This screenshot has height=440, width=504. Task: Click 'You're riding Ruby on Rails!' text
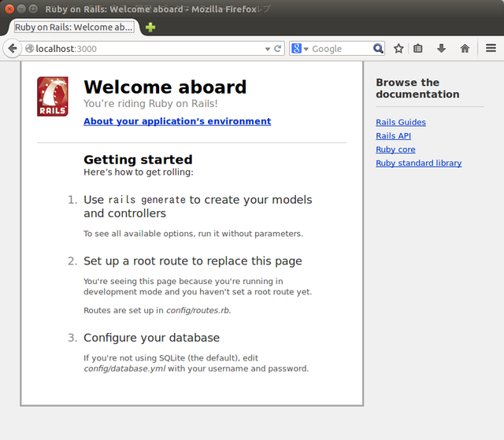coord(150,104)
